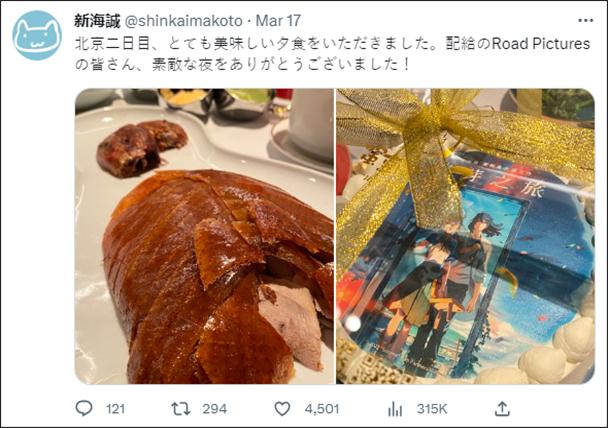
Task: Open the three-dot more options menu
Action: [x=586, y=21]
